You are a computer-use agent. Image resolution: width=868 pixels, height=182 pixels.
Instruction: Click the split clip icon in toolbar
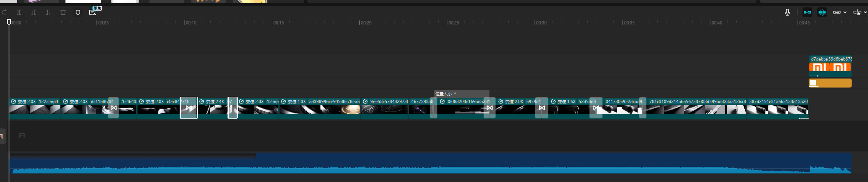coord(19,12)
